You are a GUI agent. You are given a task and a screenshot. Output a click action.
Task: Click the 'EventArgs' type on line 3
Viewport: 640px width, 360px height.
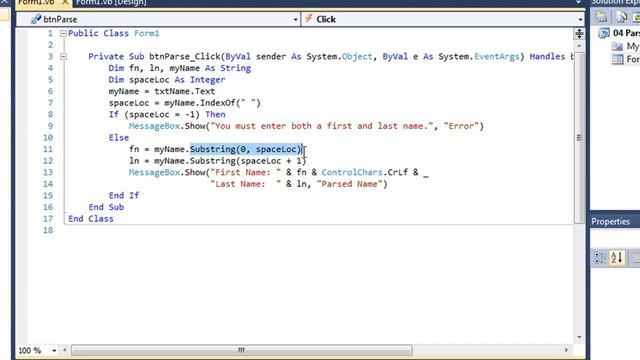tap(497, 57)
